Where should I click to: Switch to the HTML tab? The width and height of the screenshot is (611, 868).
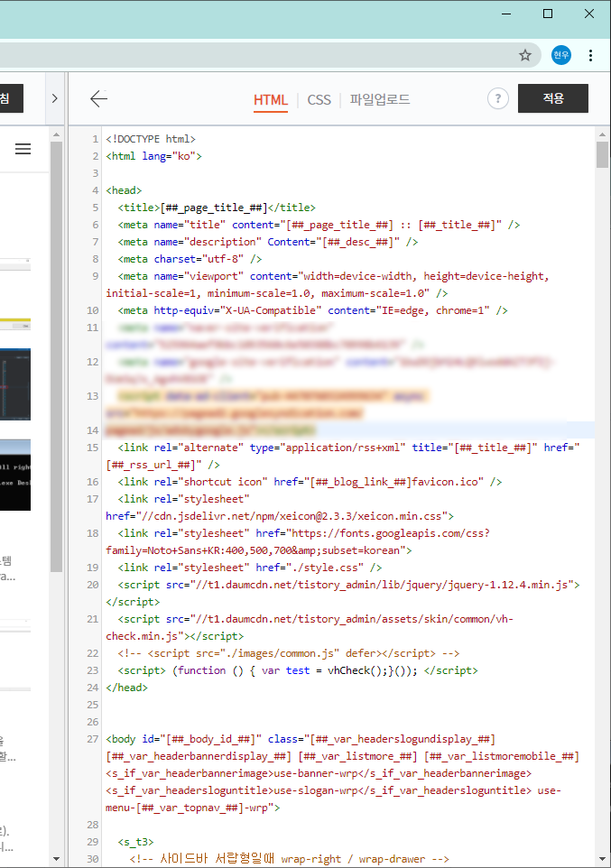271,100
